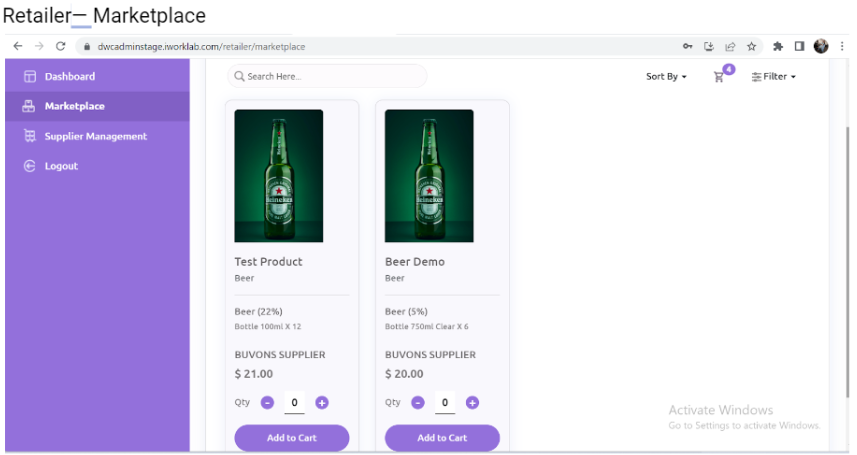Decrease Test Product quantity with minus

[x=267, y=403]
